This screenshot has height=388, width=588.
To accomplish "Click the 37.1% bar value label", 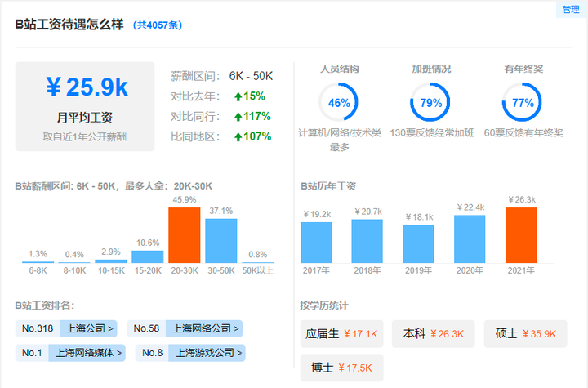I will [x=220, y=211].
